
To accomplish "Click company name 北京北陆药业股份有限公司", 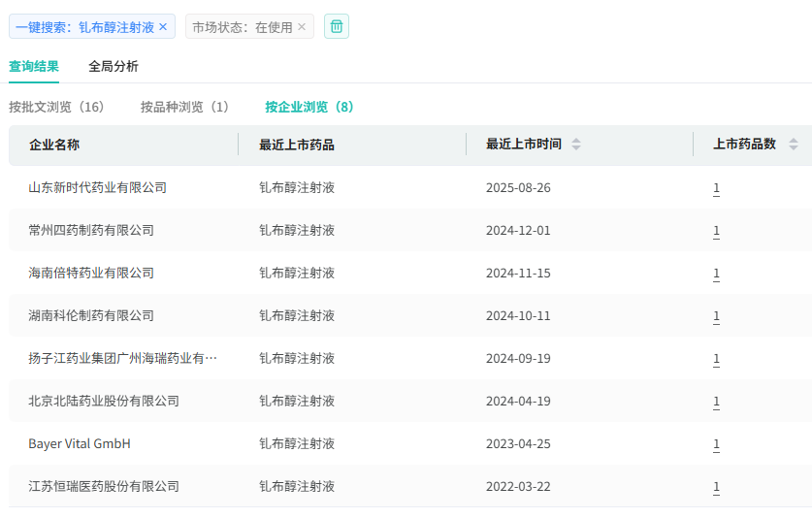I will [104, 401].
